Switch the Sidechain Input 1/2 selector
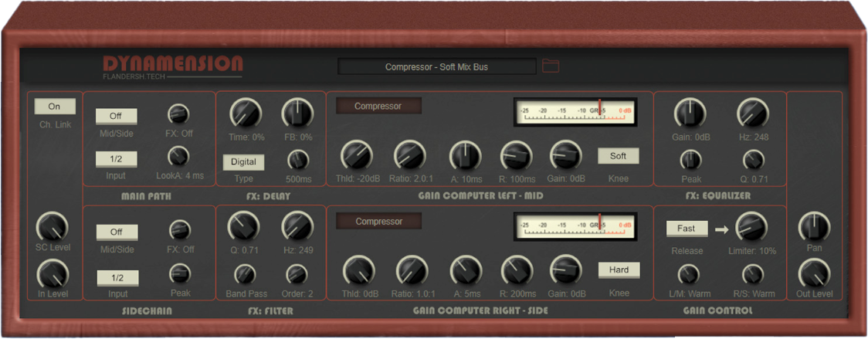Screen dimensions: 868x339 point(117,278)
